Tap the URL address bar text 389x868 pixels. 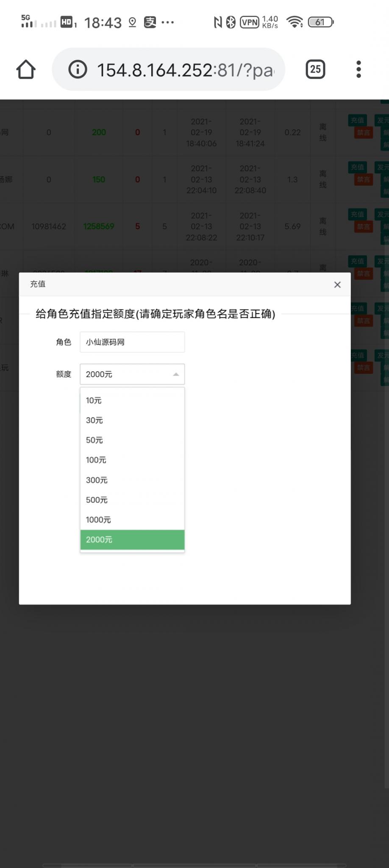point(186,70)
